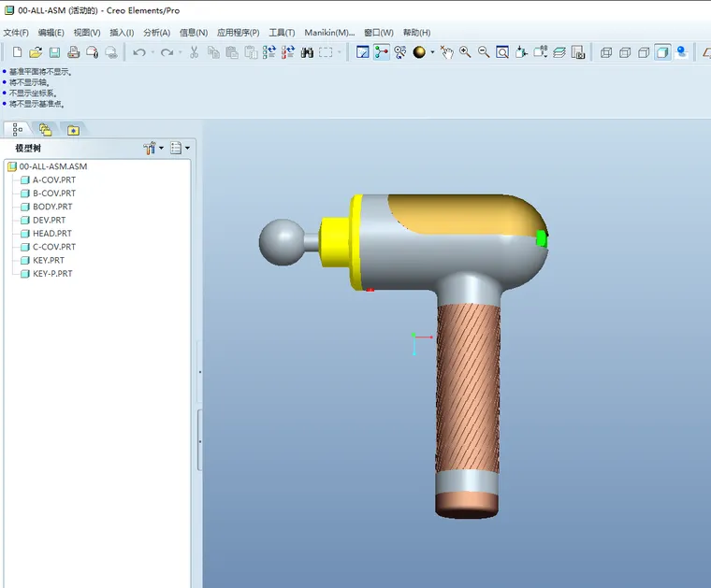Select the zoom out magnifier
The height and width of the screenshot is (588, 711).
tap(484, 52)
